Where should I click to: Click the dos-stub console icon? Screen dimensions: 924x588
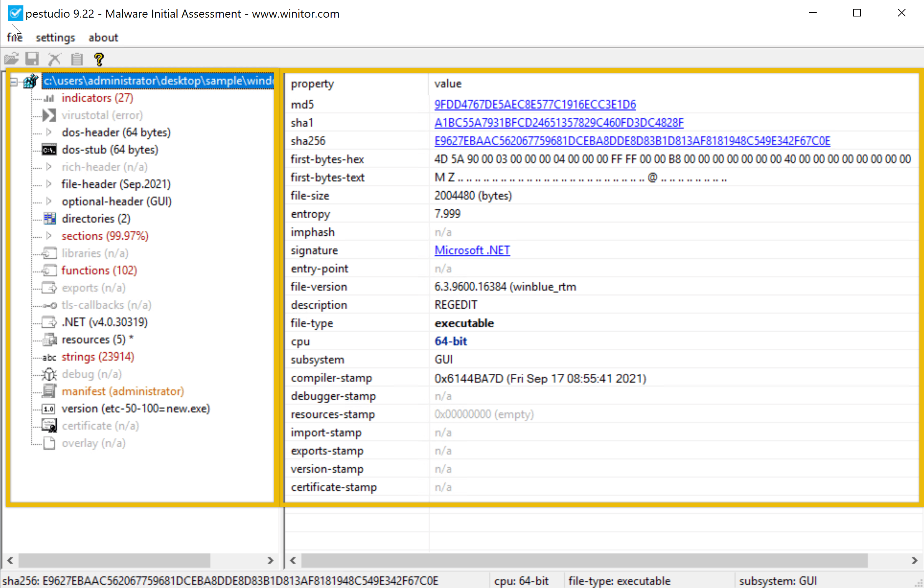click(49, 149)
